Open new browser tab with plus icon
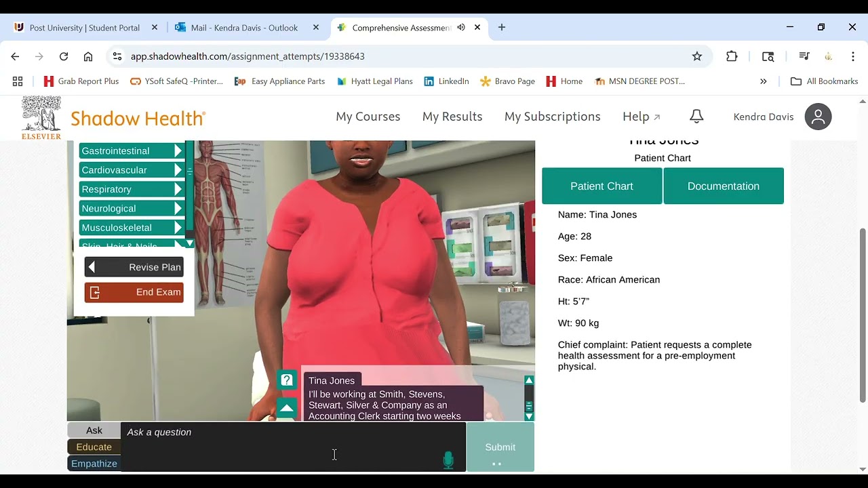The image size is (868, 488). (502, 28)
